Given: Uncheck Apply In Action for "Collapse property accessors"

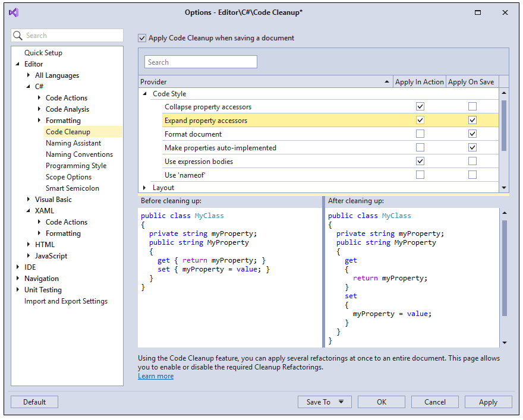Looking at the screenshot, I should [x=420, y=106].
